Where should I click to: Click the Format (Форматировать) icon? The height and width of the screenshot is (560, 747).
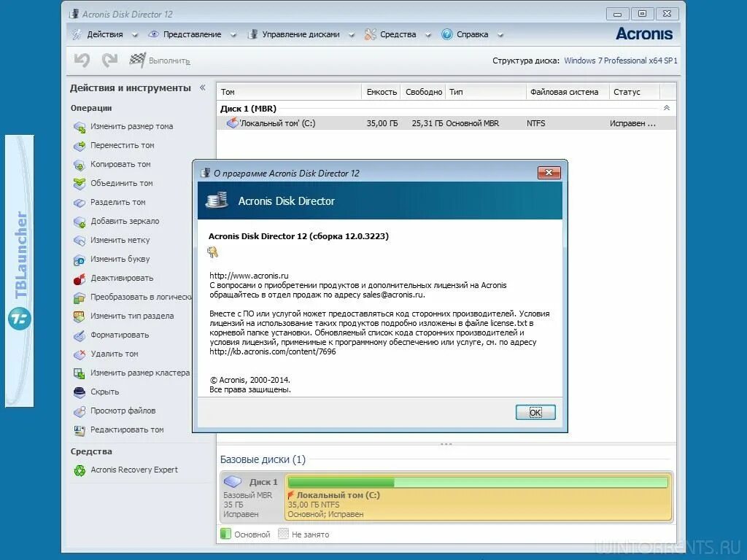pos(79,335)
